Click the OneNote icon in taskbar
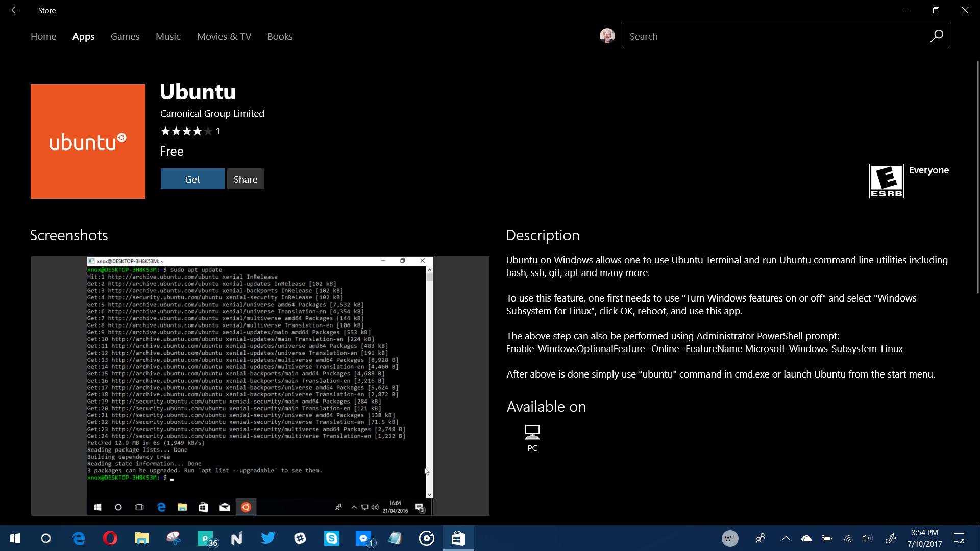This screenshot has height=551, width=980. click(x=237, y=538)
